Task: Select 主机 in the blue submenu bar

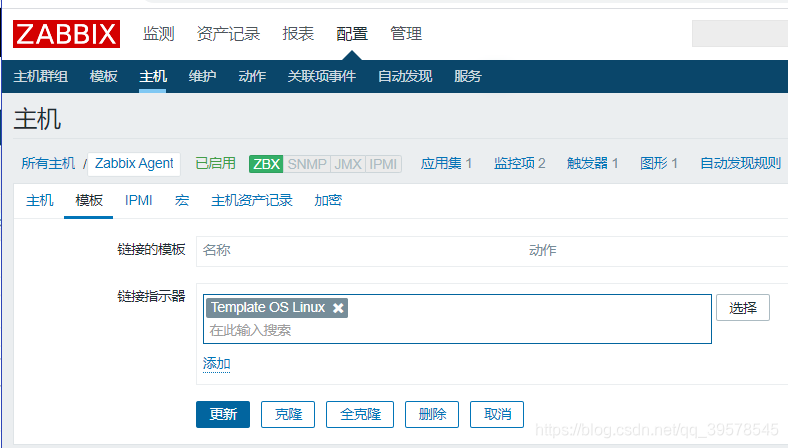Action: [x=153, y=76]
